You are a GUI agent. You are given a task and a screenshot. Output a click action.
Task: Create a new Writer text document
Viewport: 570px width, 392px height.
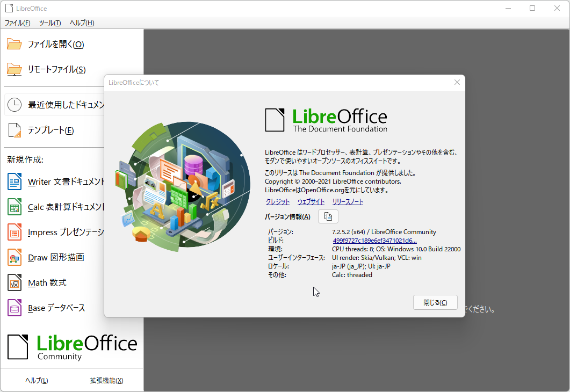59,182
